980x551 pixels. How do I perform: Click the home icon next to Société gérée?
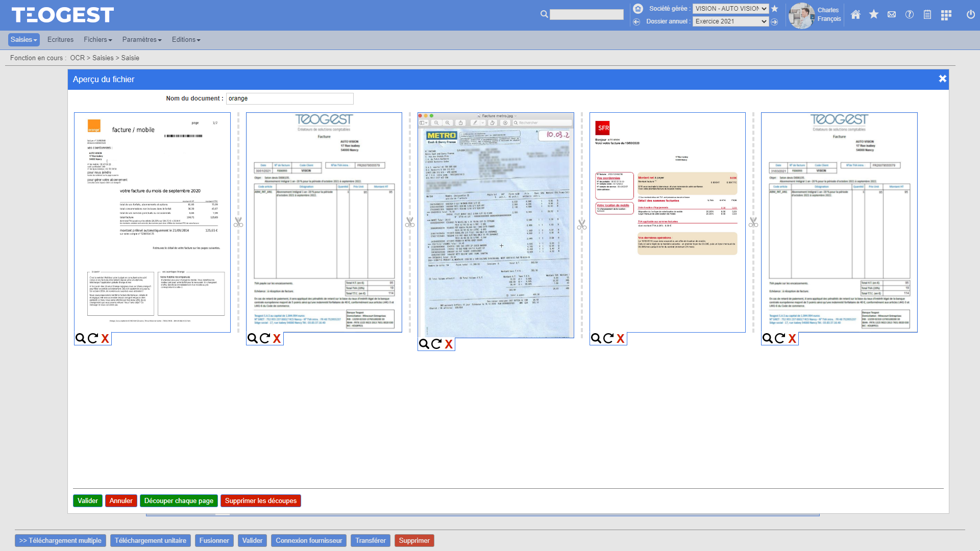[636, 9]
